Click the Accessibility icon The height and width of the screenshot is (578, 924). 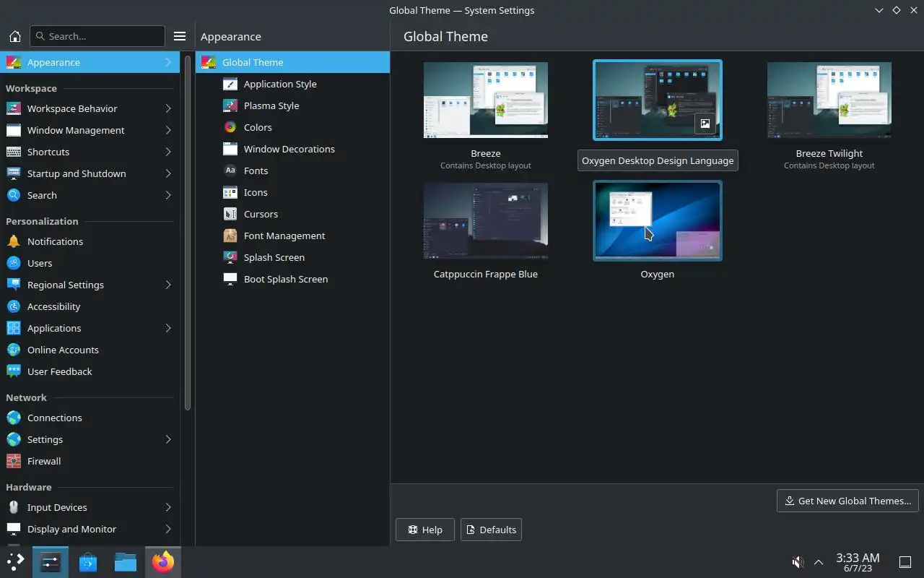pos(13,306)
